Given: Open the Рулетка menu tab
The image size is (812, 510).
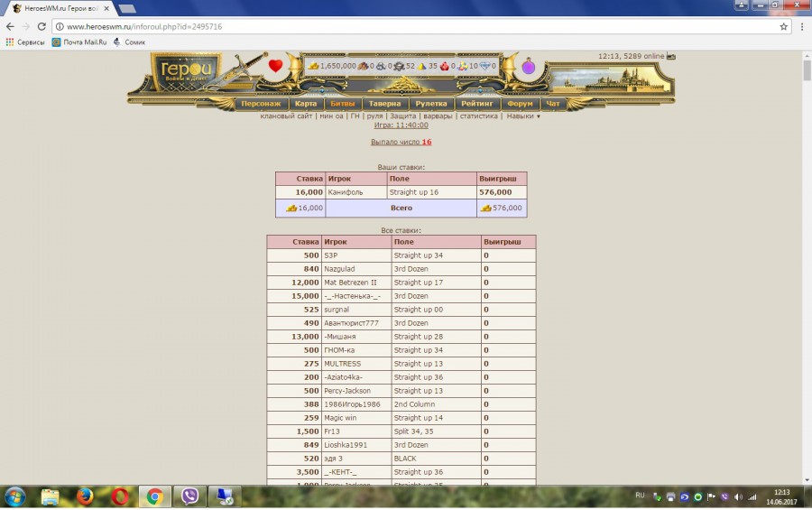Looking at the screenshot, I should click(x=431, y=104).
